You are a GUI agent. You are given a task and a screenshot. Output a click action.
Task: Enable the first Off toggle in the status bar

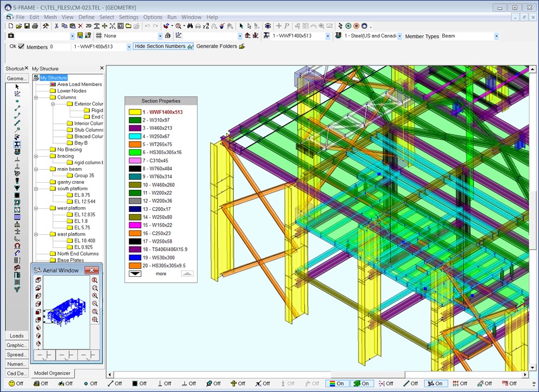pyautogui.click(x=15, y=383)
